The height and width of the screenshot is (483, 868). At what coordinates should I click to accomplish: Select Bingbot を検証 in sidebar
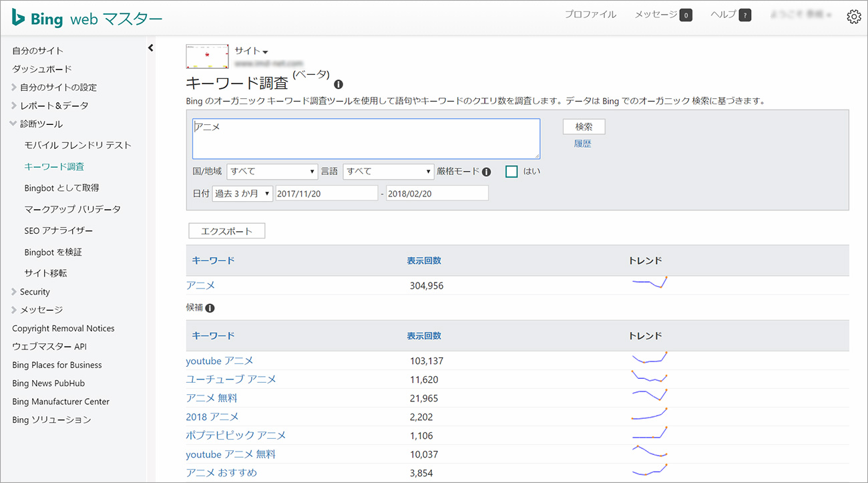pyautogui.click(x=53, y=252)
